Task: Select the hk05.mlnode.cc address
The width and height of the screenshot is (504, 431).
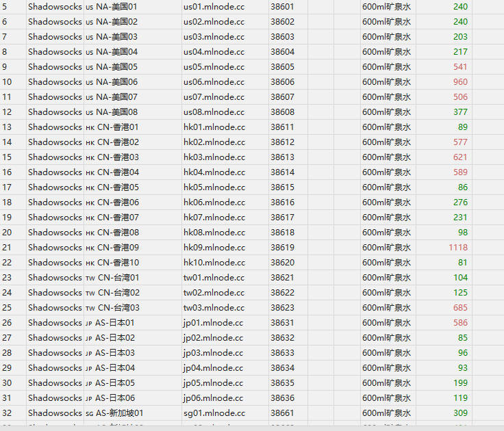Action: pyautogui.click(x=213, y=187)
